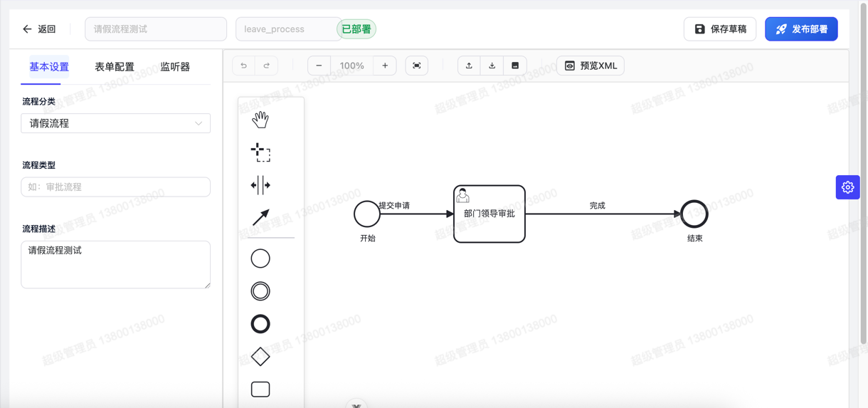Click 保存草稿 button
This screenshot has height=408, width=868.
720,29
